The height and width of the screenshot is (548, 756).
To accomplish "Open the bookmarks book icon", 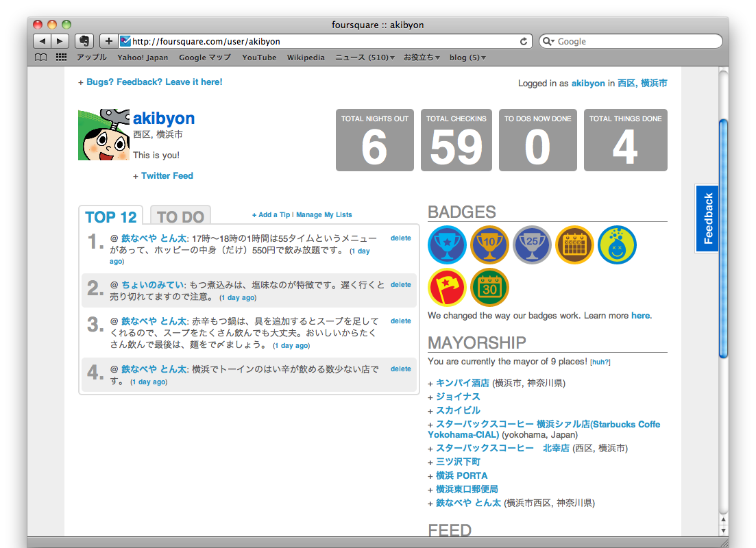I will point(41,58).
